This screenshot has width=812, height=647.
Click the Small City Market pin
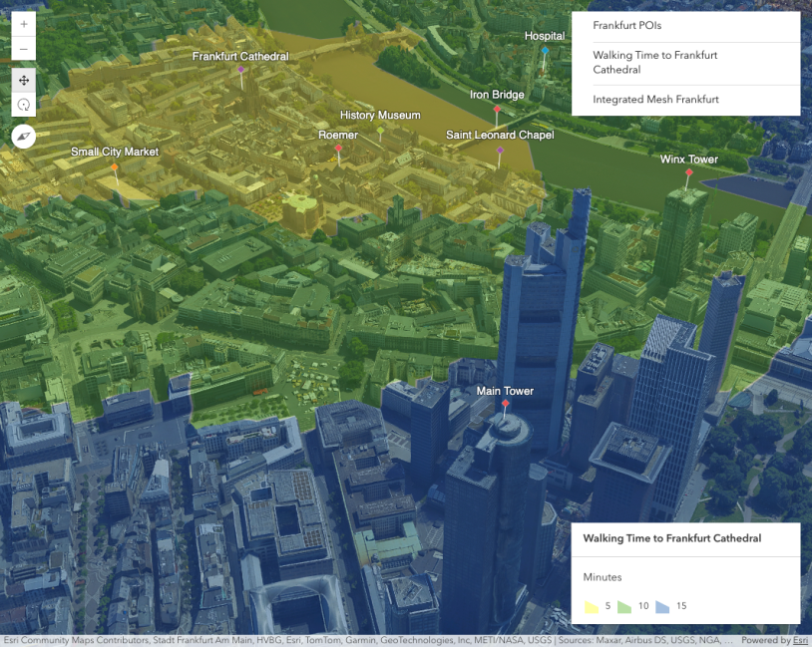pos(115,167)
